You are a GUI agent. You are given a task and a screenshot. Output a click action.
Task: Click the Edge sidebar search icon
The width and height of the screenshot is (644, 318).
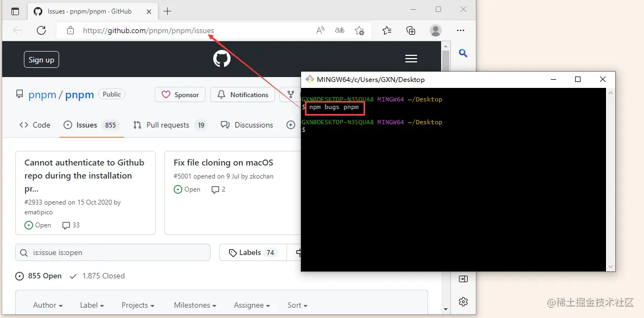[x=463, y=53]
